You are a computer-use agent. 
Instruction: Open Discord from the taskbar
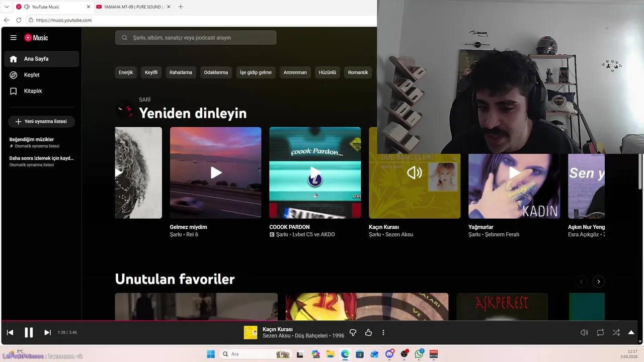point(389,354)
